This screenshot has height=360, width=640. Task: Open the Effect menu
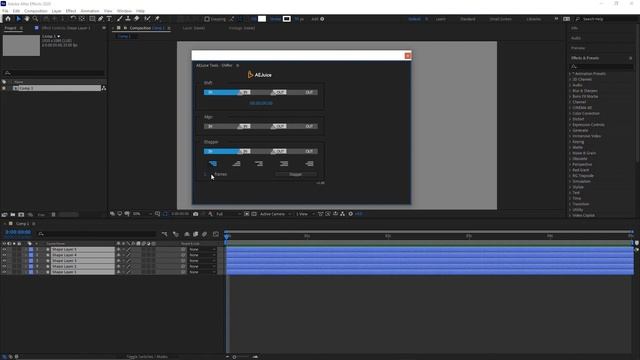coord(71,11)
